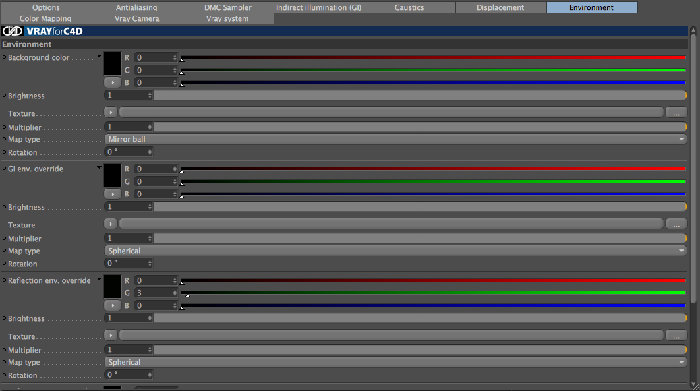Open the GI env. Spherical Map type dropdown
This screenshot has height=391, width=700.
tap(396, 251)
